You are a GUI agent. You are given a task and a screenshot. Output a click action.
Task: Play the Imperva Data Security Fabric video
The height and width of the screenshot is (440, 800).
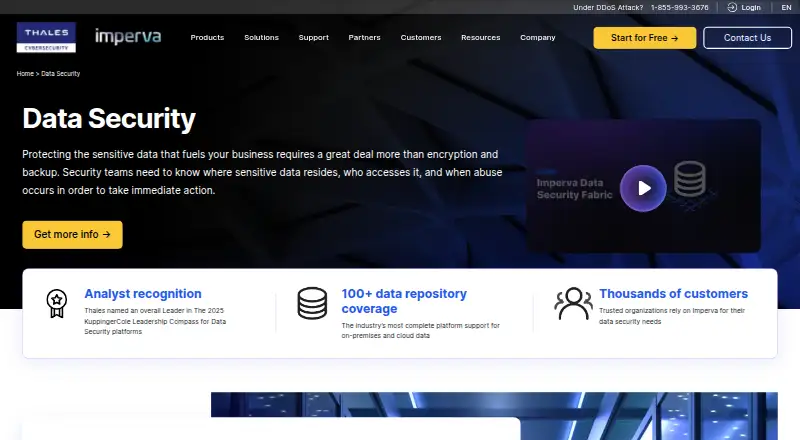[x=643, y=188]
